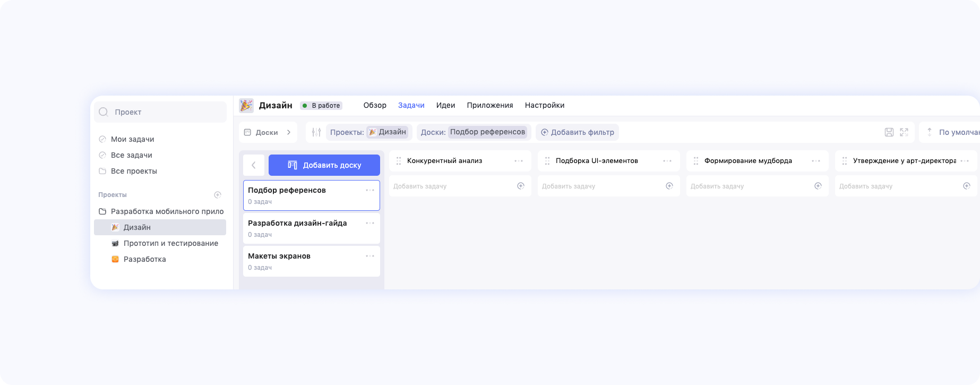Click the Дизайн project party emoji icon in header
Screen dimensions: 980x385
coord(246,105)
